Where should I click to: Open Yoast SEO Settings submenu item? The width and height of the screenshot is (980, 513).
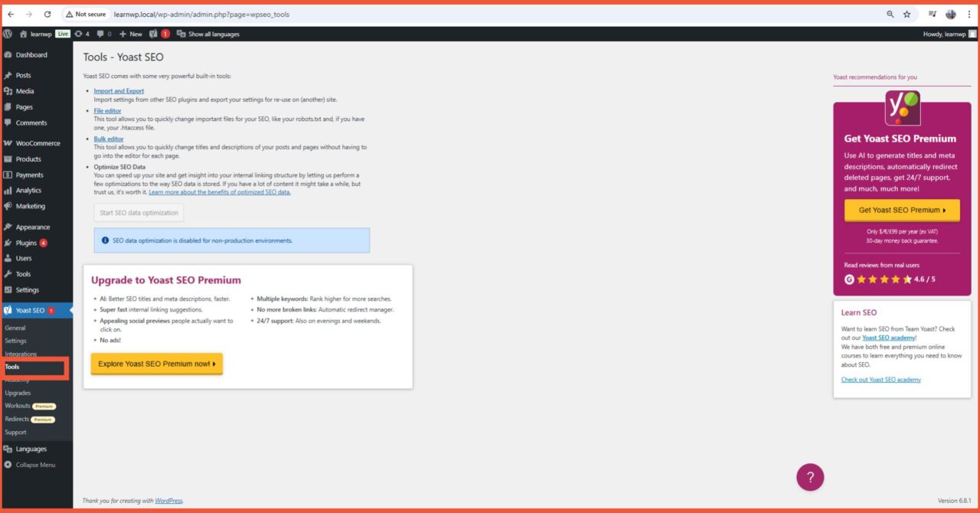tap(15, 341)
